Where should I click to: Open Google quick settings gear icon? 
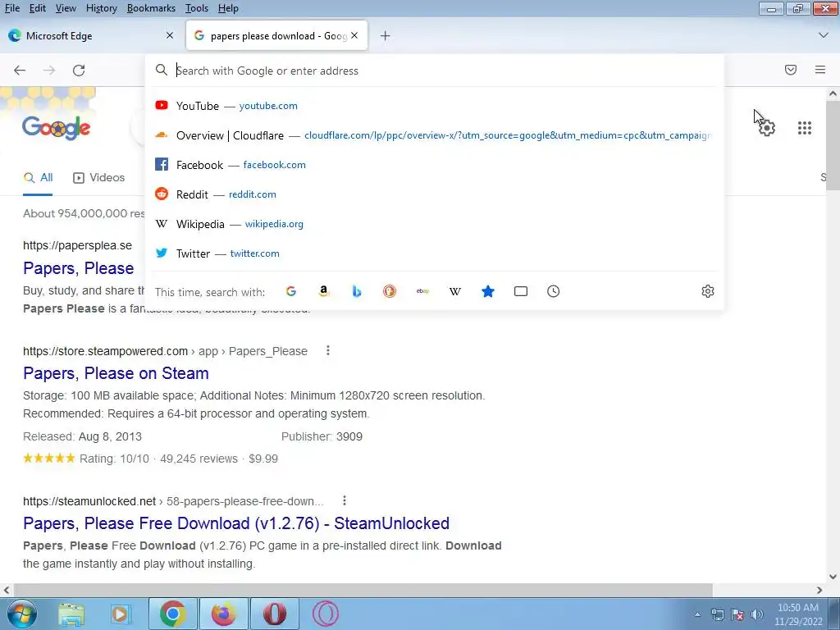(767, 128)
